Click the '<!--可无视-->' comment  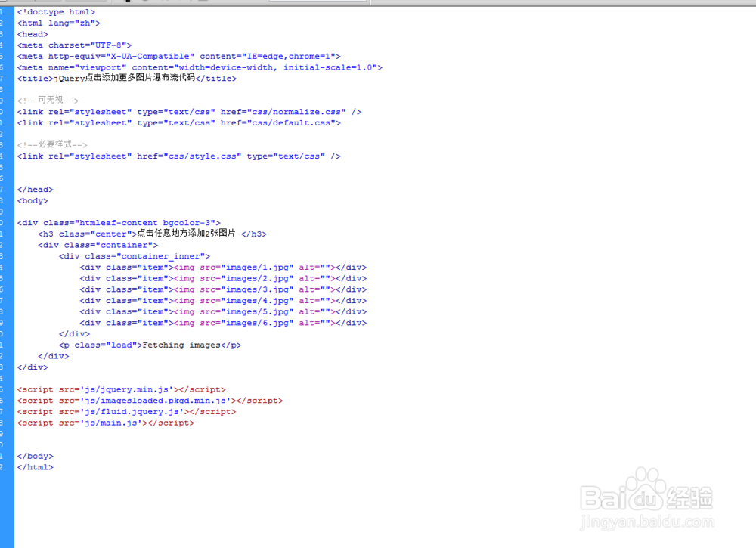click(x=48, y=101)
